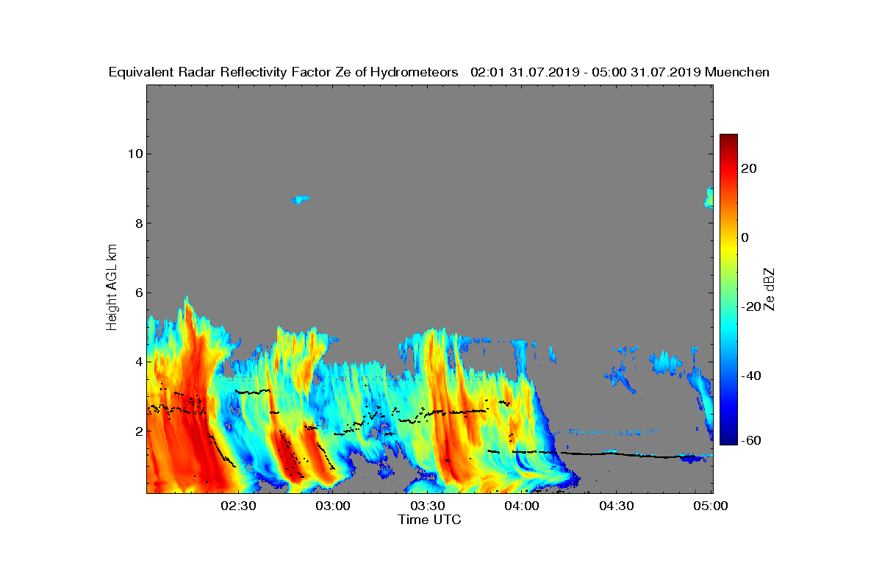
Task: Click the dark red top of the colorbar
Action: (728, 139)
